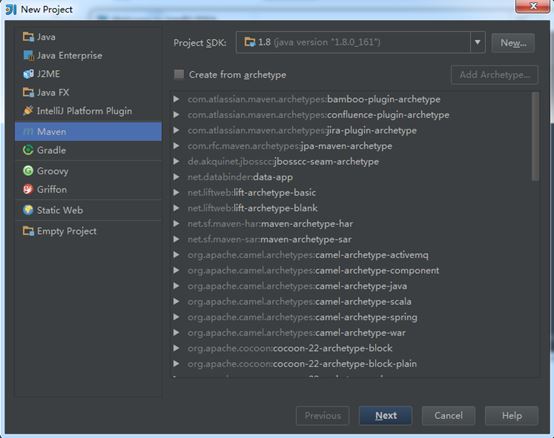
Task: Pick the Griffon project icon
Action: tap(28, 189)
